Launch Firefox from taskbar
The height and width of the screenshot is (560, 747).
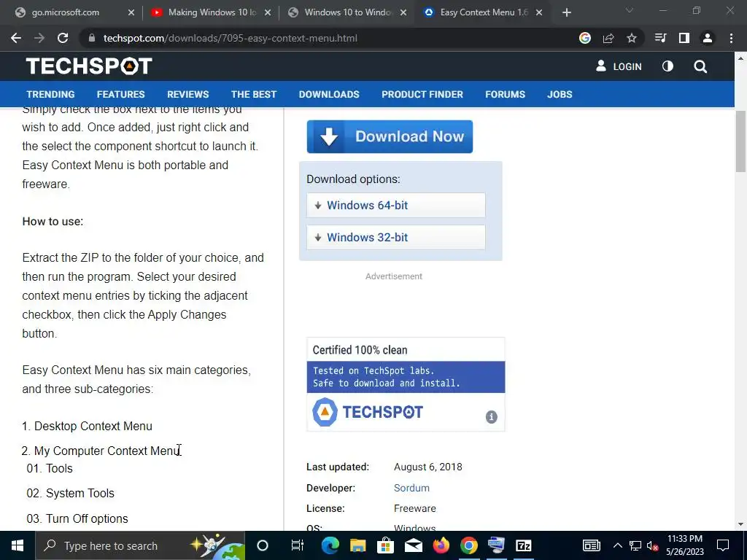441,545
